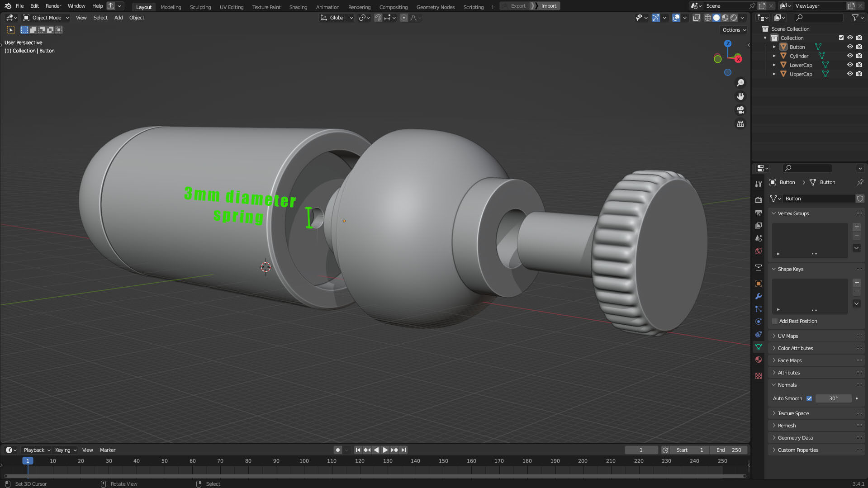Screen dimensions: 868x488
Task: Open the Object Mode dropdown
Action: (46, 18)
